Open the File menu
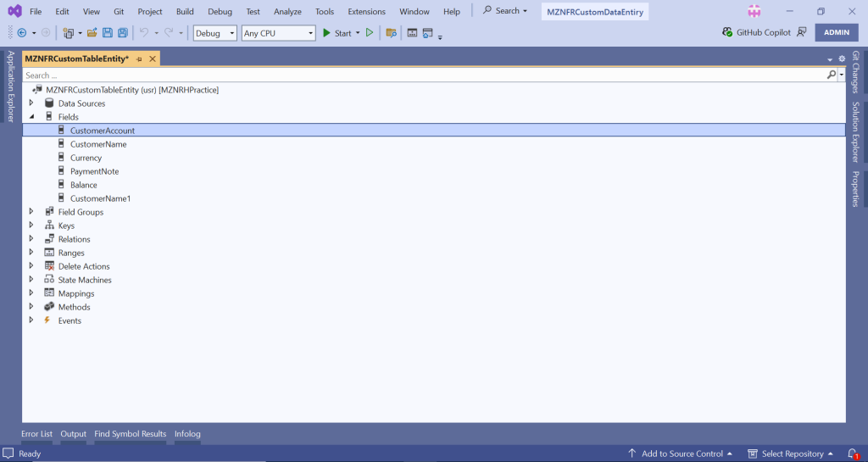Viewport: 868px width, 462px height. click(x=36, y=12)
